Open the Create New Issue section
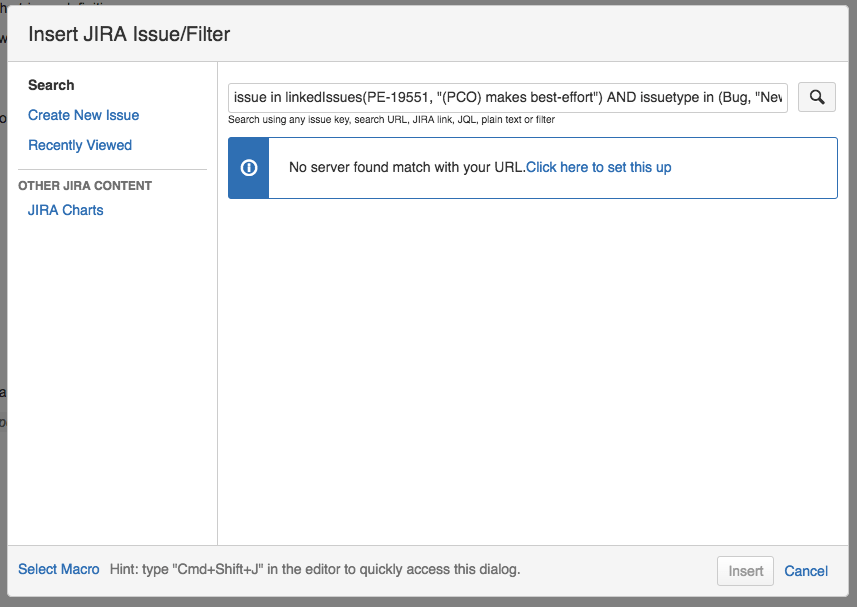857x607 pixels. (84, 115)
